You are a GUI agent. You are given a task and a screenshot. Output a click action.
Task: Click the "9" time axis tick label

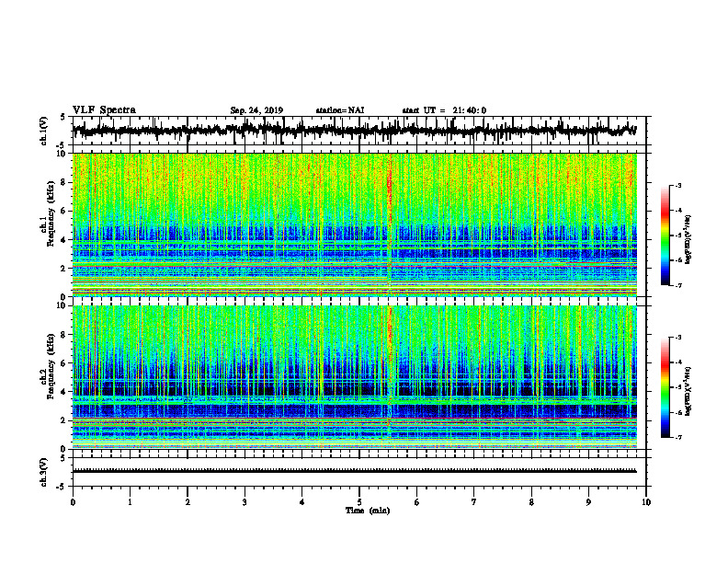point(588,502)
